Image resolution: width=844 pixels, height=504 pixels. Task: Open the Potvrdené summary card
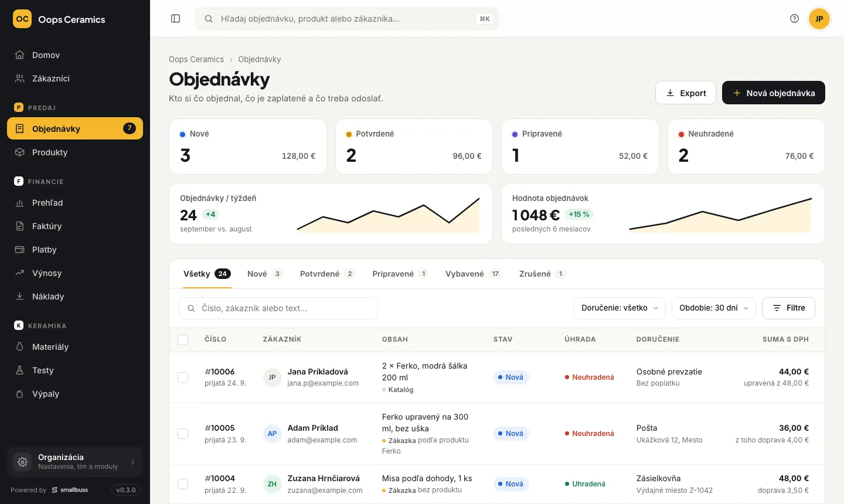coord(414,147)
